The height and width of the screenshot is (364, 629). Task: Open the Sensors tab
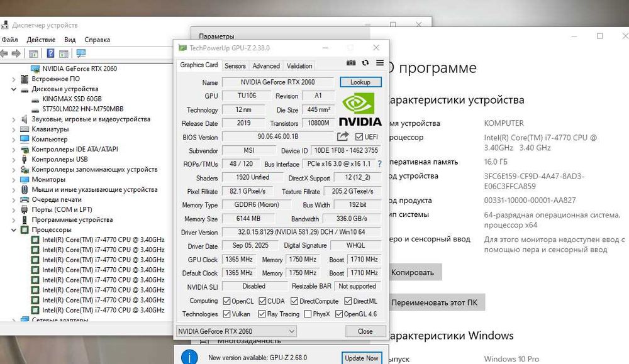click(235, 66)
